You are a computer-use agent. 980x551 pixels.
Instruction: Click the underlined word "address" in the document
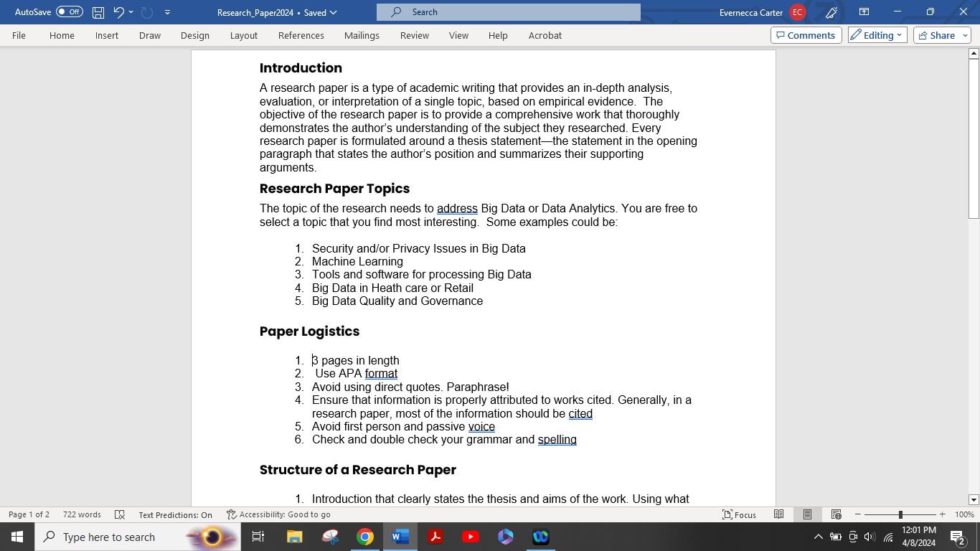click(x=457, y=209)
